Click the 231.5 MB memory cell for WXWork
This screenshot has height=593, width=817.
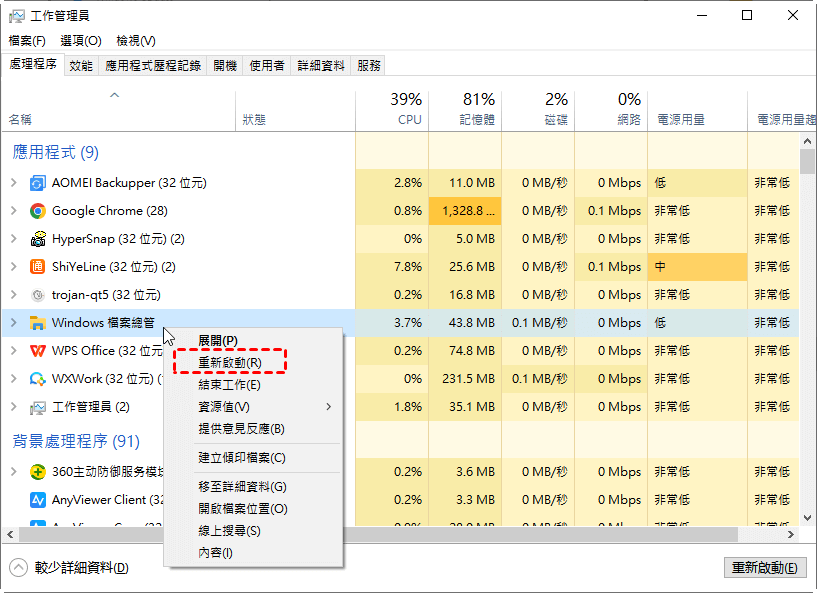click(x=465, y=378)
